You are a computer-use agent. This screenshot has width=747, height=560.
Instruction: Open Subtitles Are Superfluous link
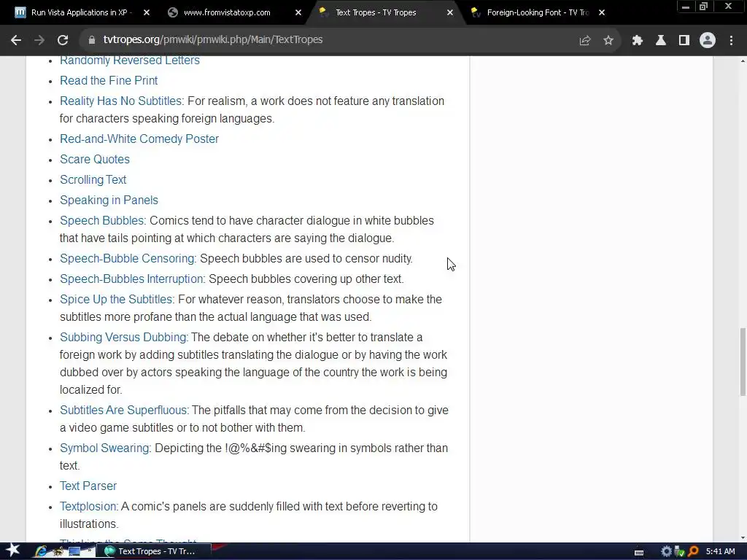(x=123, y=411)
